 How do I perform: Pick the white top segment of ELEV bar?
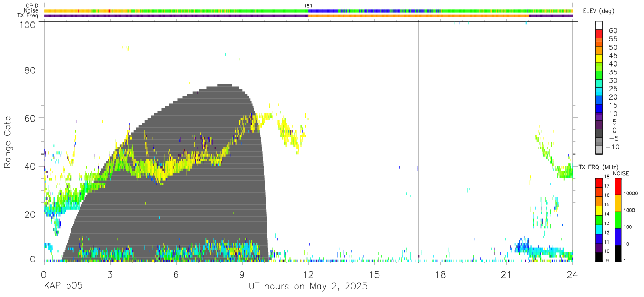click(x=599, y=25)
